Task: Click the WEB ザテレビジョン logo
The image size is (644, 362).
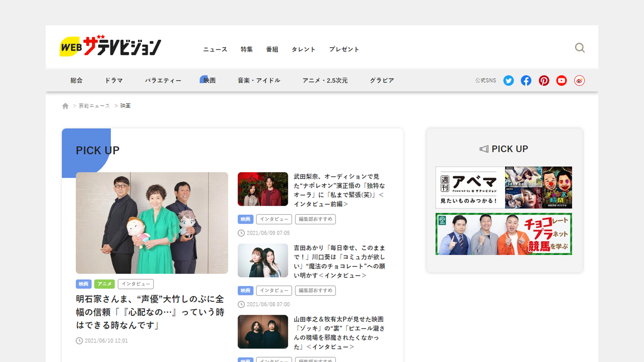Action: tap(110, 46)
